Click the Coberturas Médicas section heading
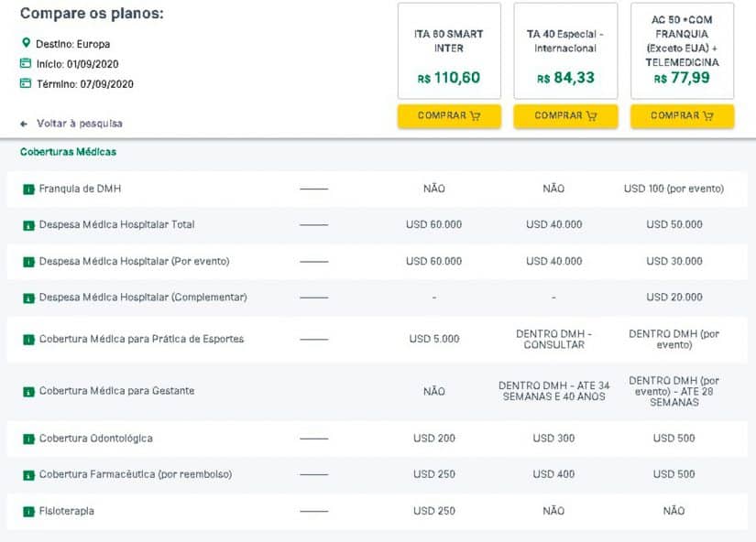The image size is (756, 542). (x=68, y=152)
